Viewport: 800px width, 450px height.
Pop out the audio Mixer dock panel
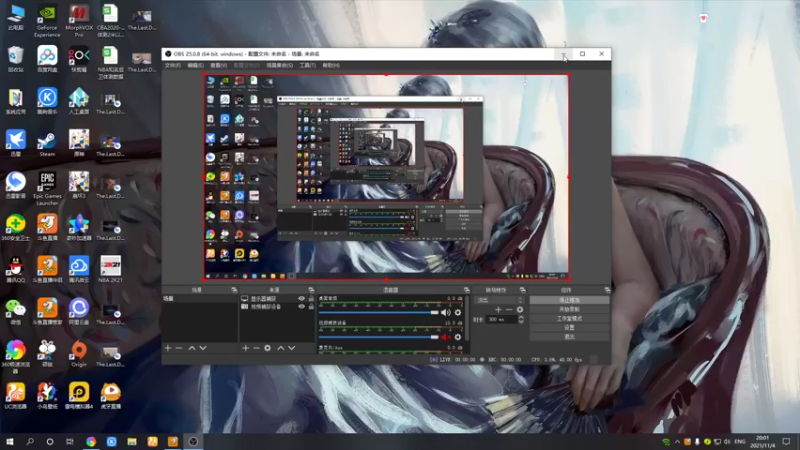point(466,290)
